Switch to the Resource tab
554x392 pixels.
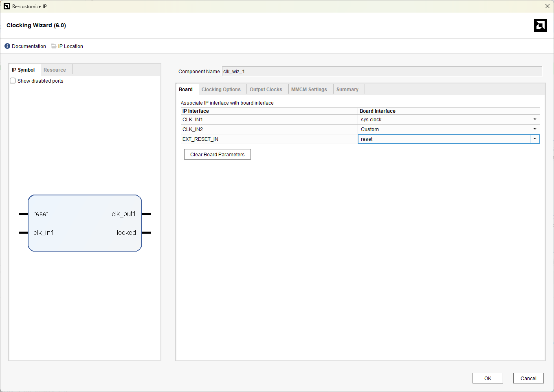pos(55,70)
